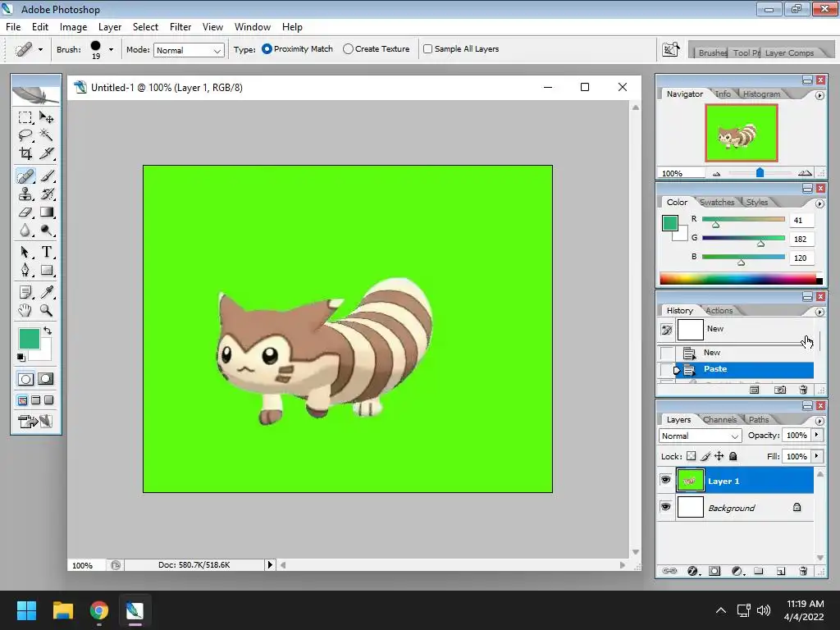Switch to the Channels tab

point(719,419)
